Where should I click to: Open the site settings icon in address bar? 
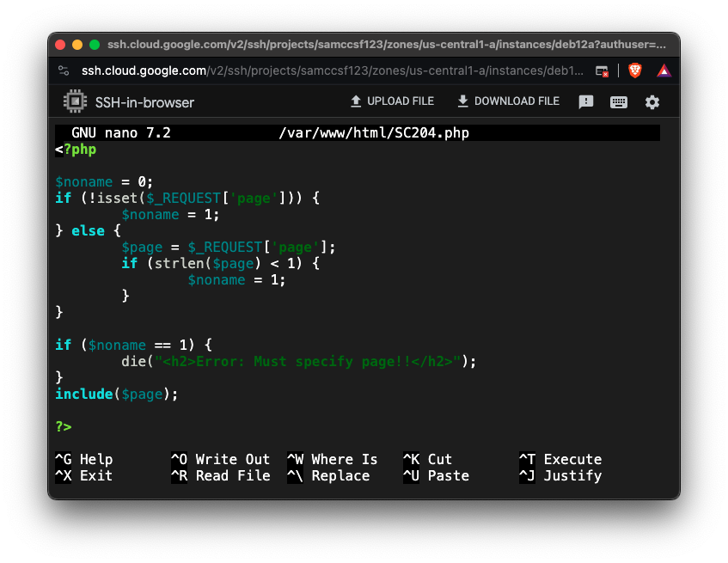point(64,70)
